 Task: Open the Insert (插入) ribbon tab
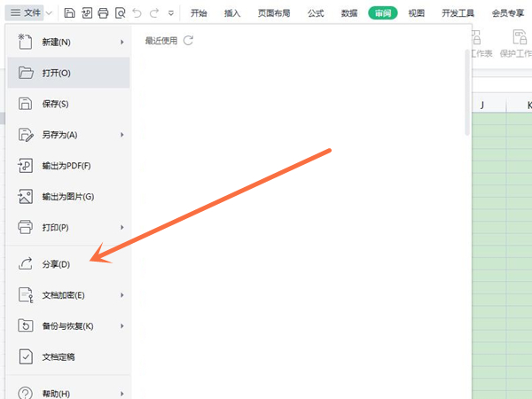(x=232, y=13)
